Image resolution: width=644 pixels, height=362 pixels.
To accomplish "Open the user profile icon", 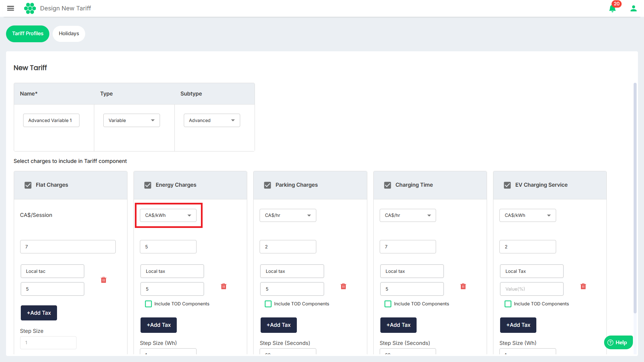I will [633, 8].
